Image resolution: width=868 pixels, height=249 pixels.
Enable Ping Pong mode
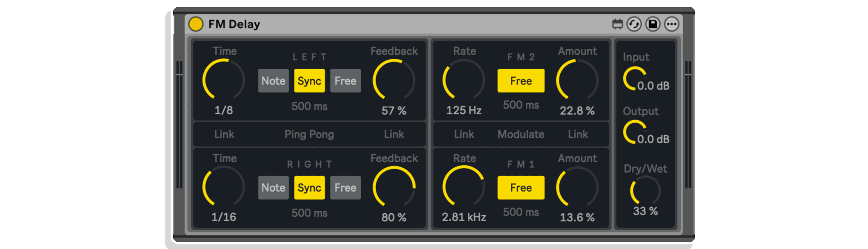[309, 134]
